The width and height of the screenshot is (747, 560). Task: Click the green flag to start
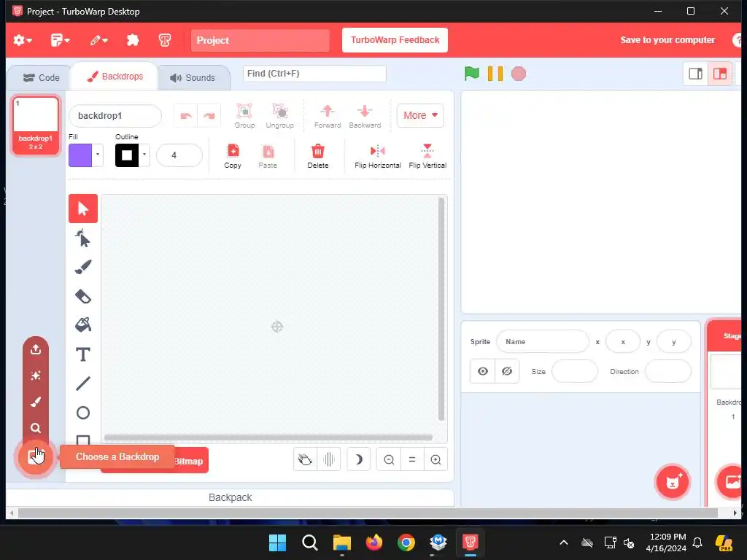472,74
